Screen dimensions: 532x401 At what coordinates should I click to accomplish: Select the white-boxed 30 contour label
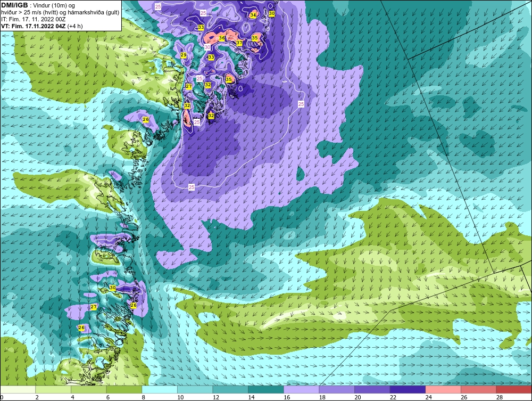click(207, 47)
